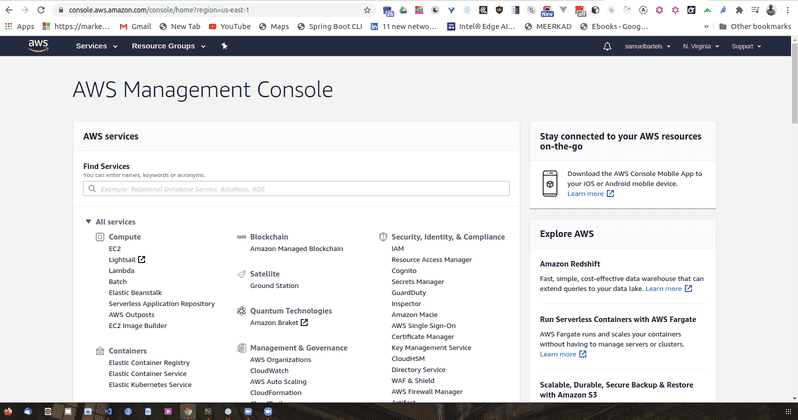
Task: Open the Chrome extensions puzzle icon
Action: 739,10
